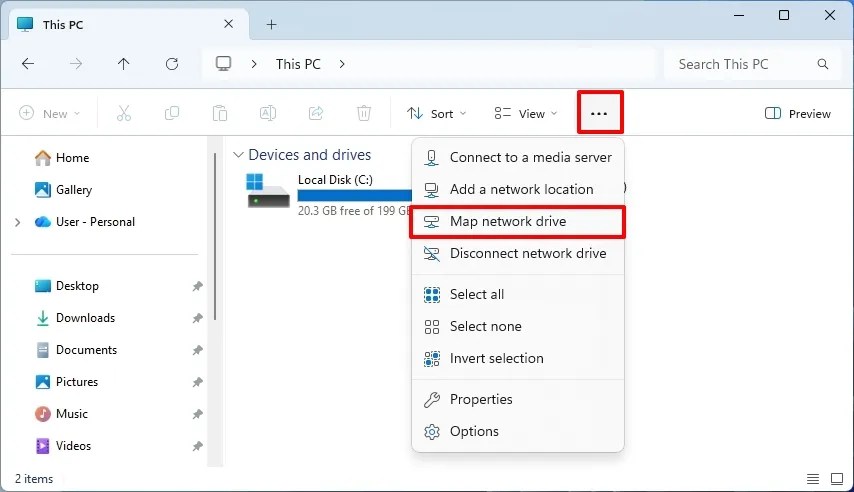Open the View dropdown
854x492 pixels.
[526, 113]
